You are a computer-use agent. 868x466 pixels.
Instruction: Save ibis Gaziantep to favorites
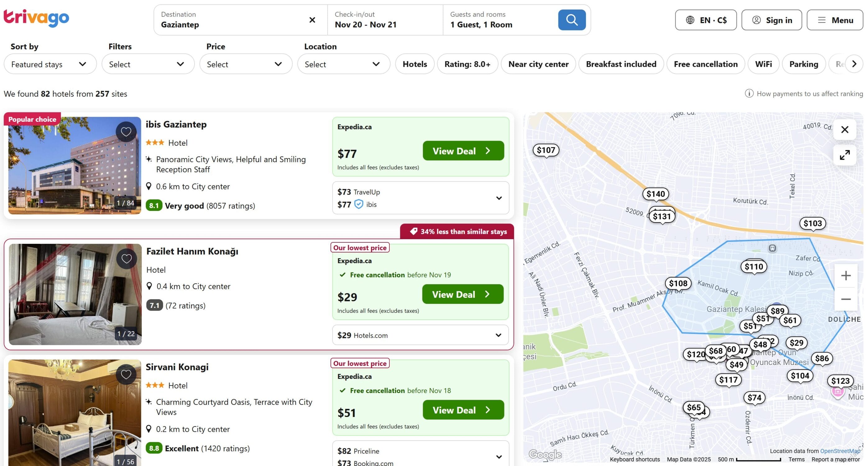click(126, 131)
